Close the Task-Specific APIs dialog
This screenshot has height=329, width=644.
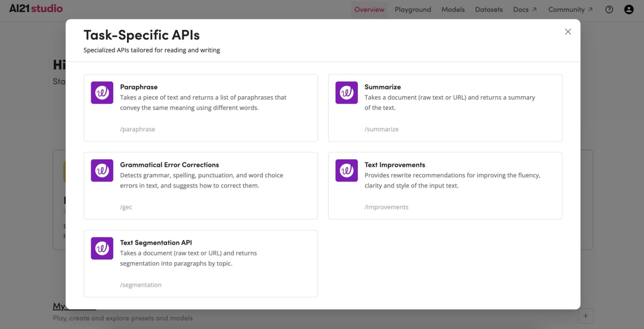[568, 32]
